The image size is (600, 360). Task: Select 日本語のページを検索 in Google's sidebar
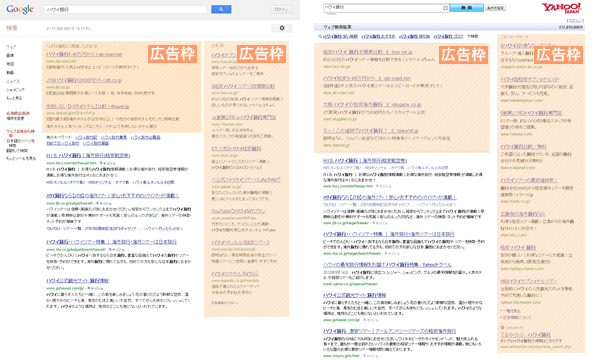(20, 143)
